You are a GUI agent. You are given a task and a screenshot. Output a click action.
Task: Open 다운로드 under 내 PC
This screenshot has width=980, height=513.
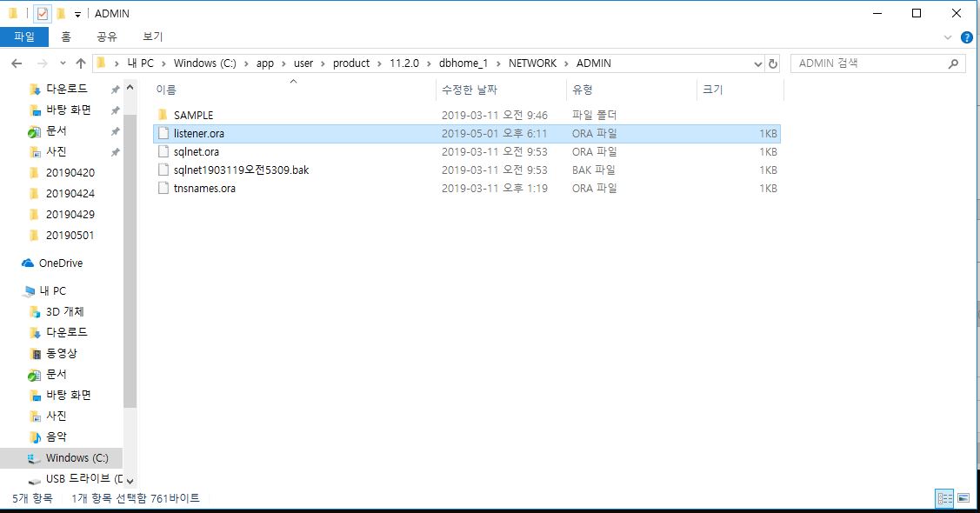click(x=66, y=332)
